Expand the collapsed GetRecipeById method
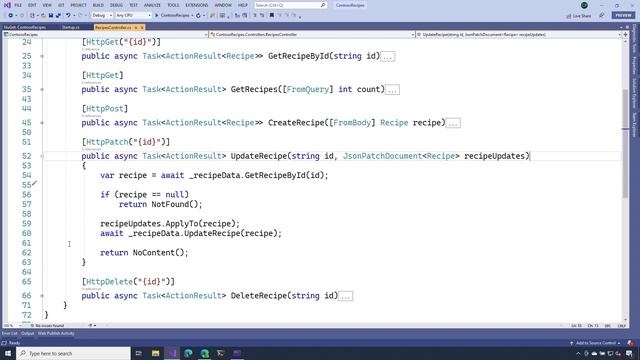640x360 pixels. [42, 56]
